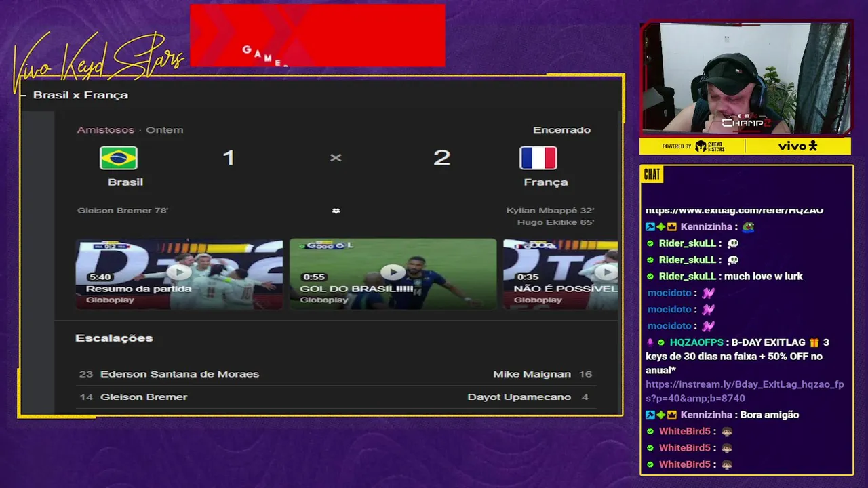This screenshot has height=488, width=868.
Task: Open the instream.ly ExitLag link in chat
Action: [745, 391]
